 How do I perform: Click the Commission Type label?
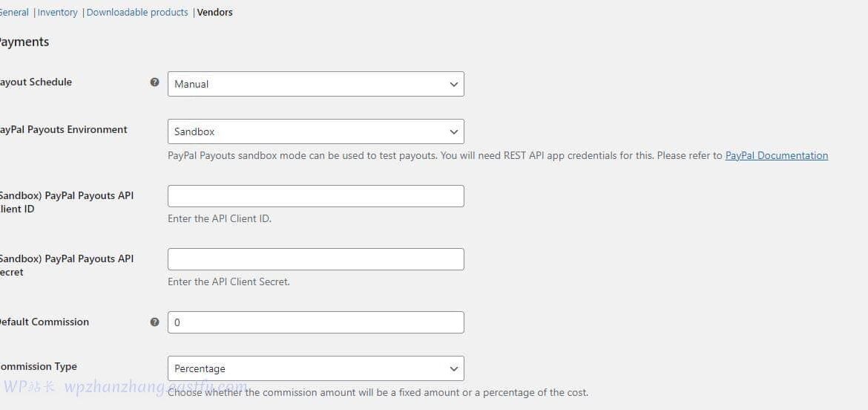click(x=39, y=367)
